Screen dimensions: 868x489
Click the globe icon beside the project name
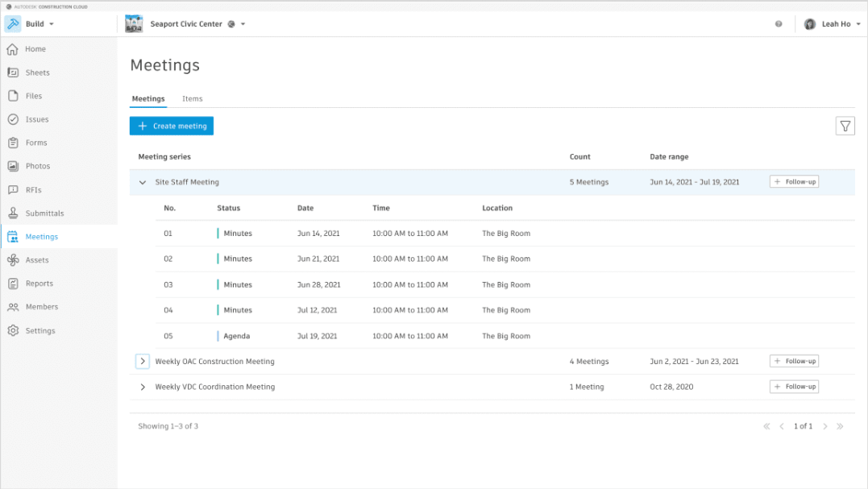point(231,24)
